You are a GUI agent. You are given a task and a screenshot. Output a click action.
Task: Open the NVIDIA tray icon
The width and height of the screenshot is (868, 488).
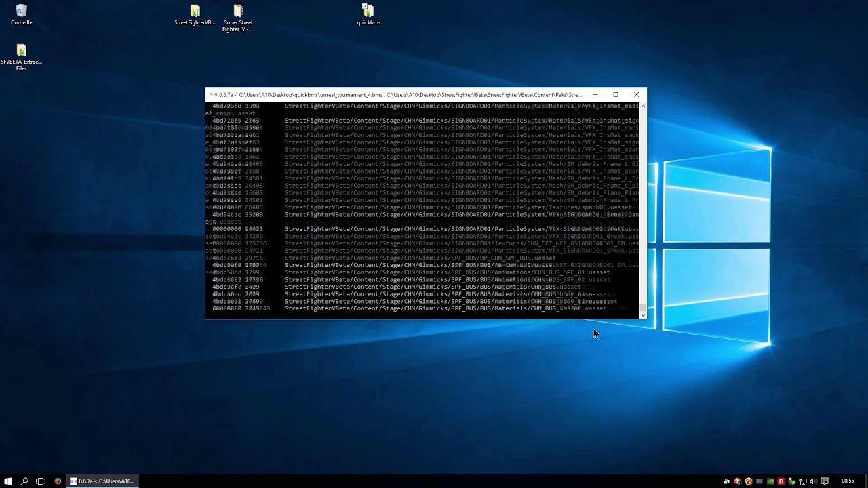(x=770, y=481)
